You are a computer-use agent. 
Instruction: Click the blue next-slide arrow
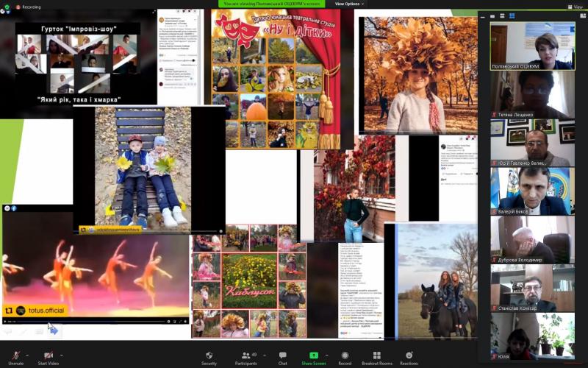pos(54,330)
